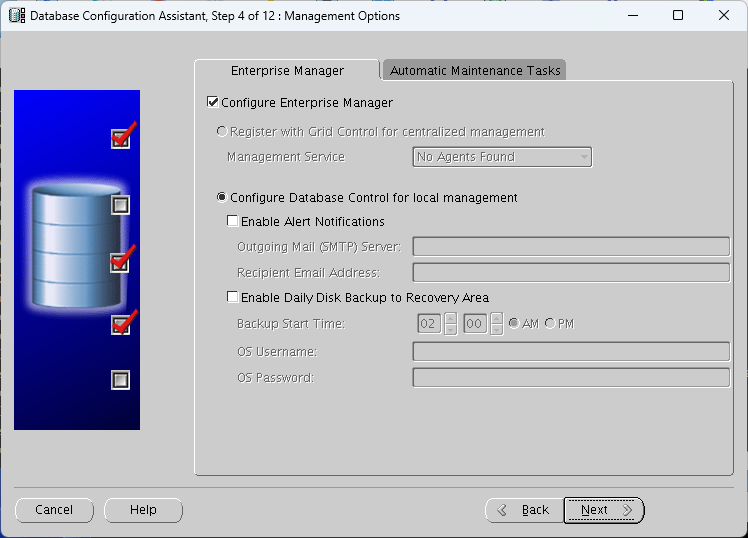
Task: Increase the backup minute spinner value
Action: tap(497, 318)
